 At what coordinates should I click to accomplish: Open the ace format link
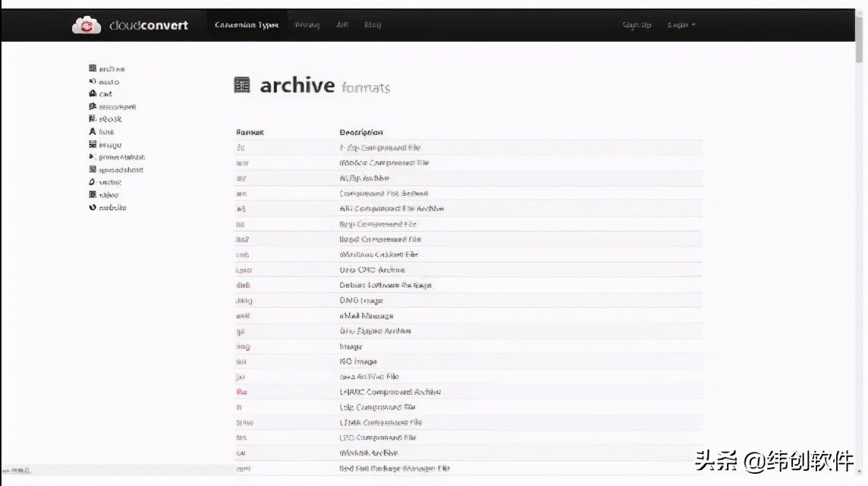(242, 163)
